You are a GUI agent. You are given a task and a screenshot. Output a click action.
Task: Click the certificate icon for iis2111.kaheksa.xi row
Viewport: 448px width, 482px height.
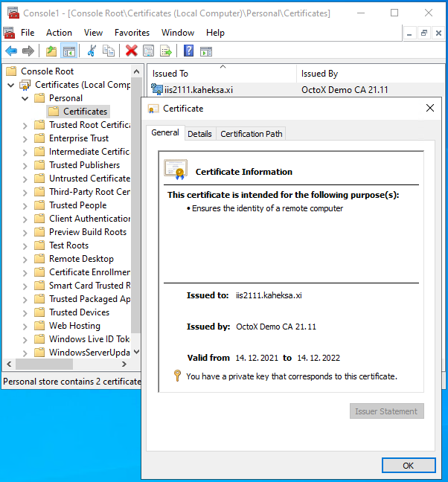(157, 89)
